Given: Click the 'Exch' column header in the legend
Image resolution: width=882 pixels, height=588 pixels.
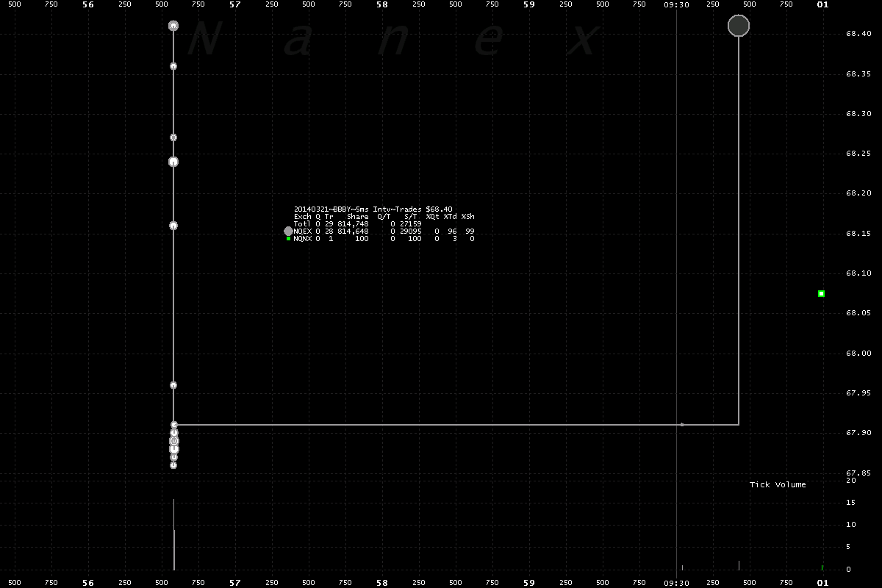Looking at the screenshot, I should point(302,217).
